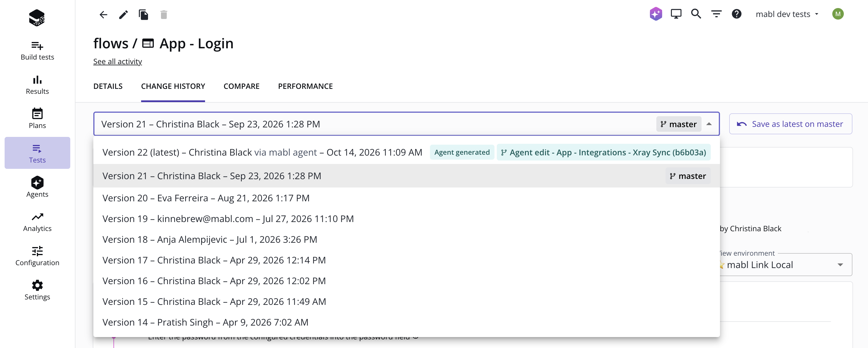Click the pencil edit icon
868x348 pixels.
123,14
